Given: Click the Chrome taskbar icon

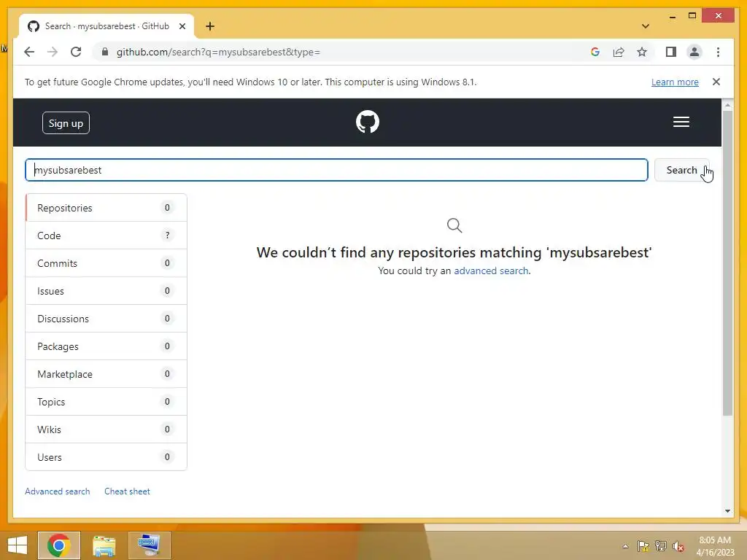Looking at the screenshot, I should pos(59,545).
